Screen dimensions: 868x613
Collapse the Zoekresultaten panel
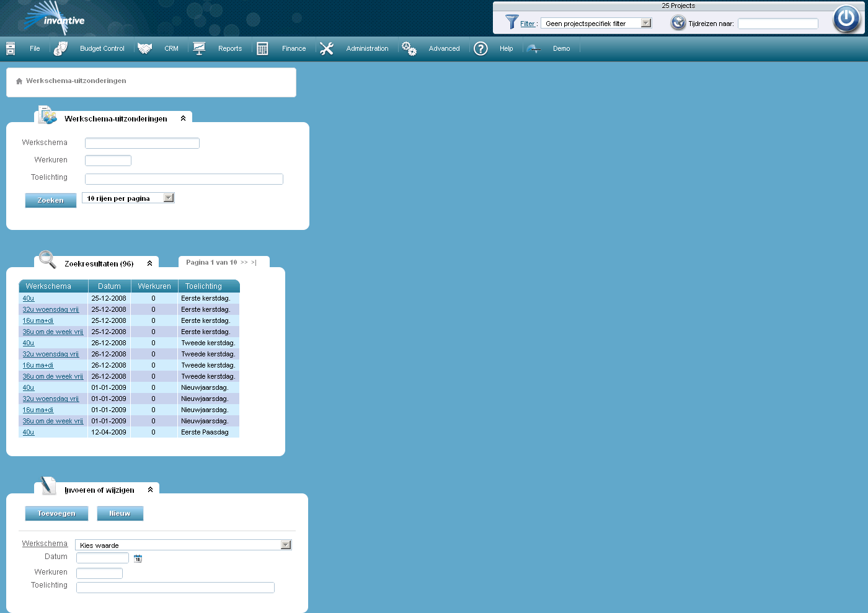click(149, 263)
